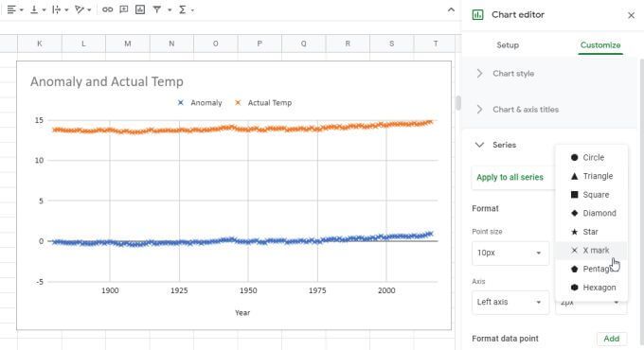Choose Circle point shape

click(591, 158)
